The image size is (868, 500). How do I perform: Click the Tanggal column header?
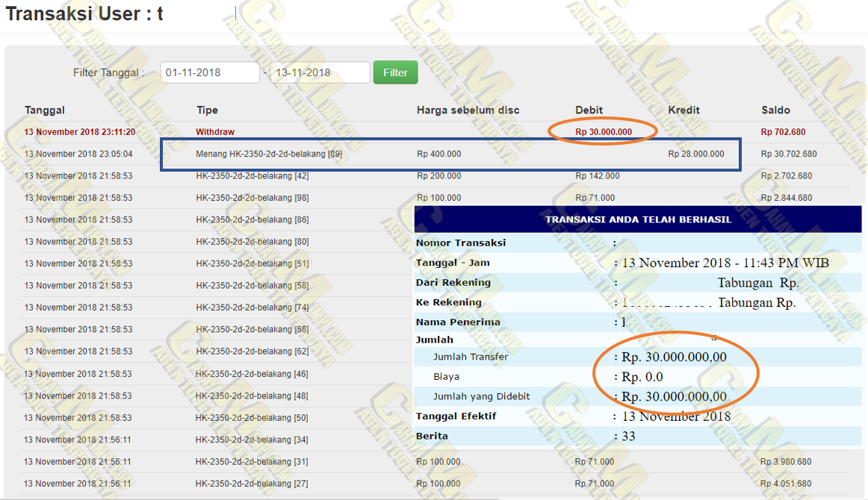click(x=45, y=110)
